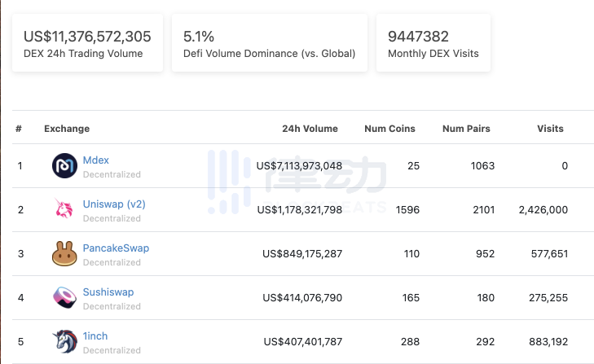Click the Decentralized label under PancakeSwap
594x364 pixels.
click(112, 262)
